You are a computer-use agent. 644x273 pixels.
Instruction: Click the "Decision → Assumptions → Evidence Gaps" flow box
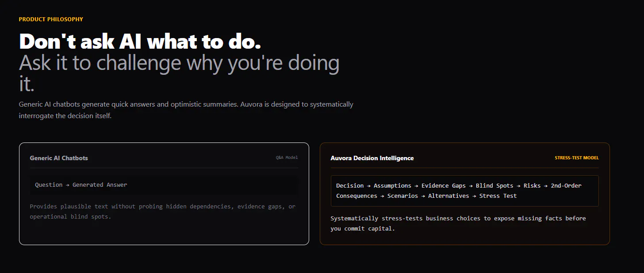point(465,191)
